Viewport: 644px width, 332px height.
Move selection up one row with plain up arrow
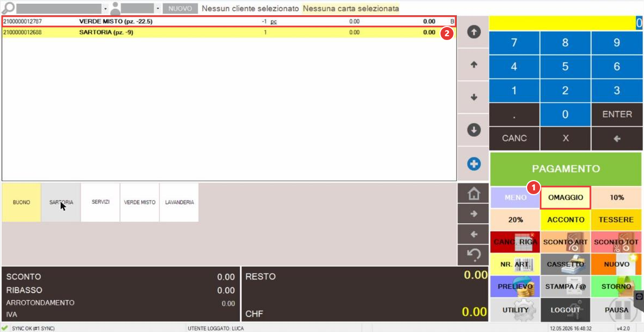[x=474, y=64]
